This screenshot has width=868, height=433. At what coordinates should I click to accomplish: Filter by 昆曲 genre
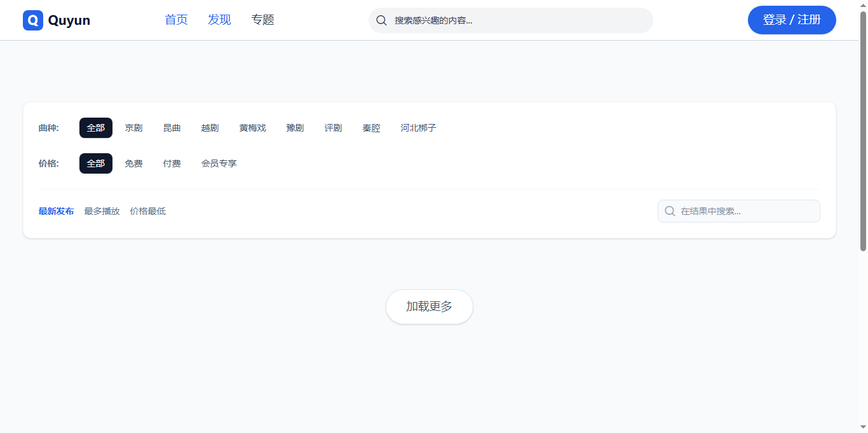tap(172, 128)
